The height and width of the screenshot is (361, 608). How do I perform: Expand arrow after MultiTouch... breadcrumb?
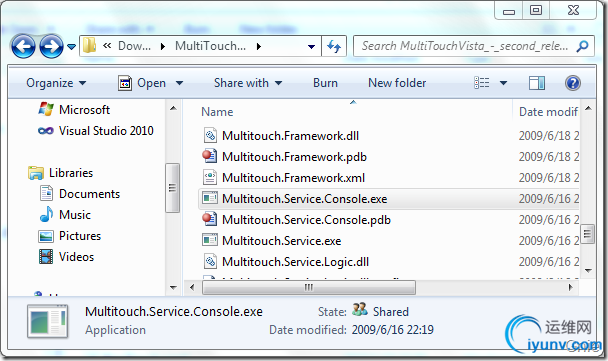click(x=259, y=47)
